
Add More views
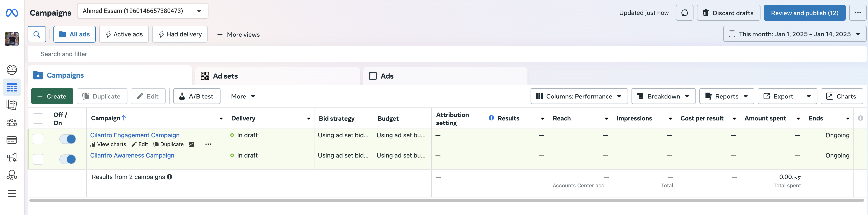(x=238, y=34)
